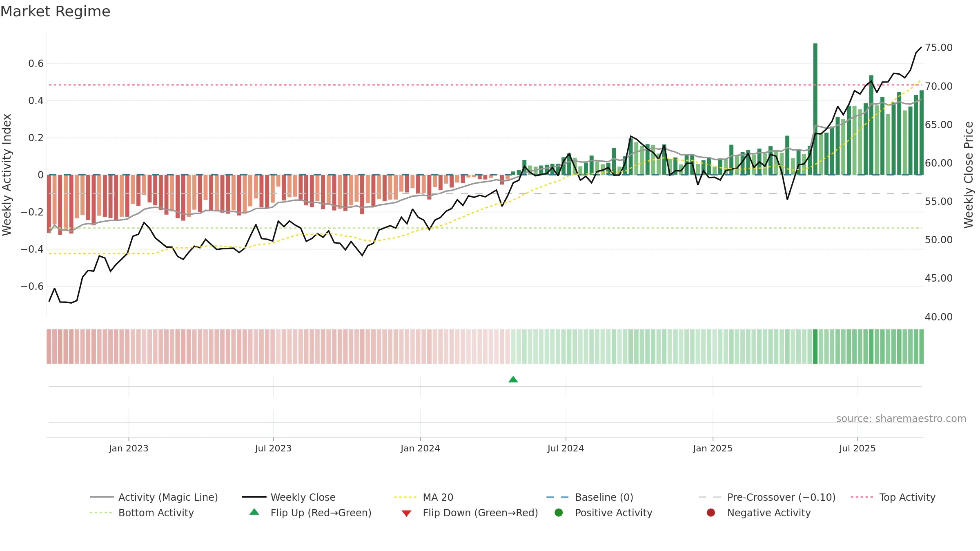Click the 40.00 price axis label

tap(938, 317)
